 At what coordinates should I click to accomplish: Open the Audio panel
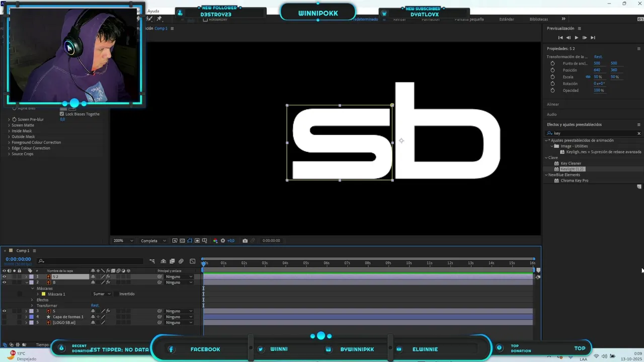(x=552, y=115)
